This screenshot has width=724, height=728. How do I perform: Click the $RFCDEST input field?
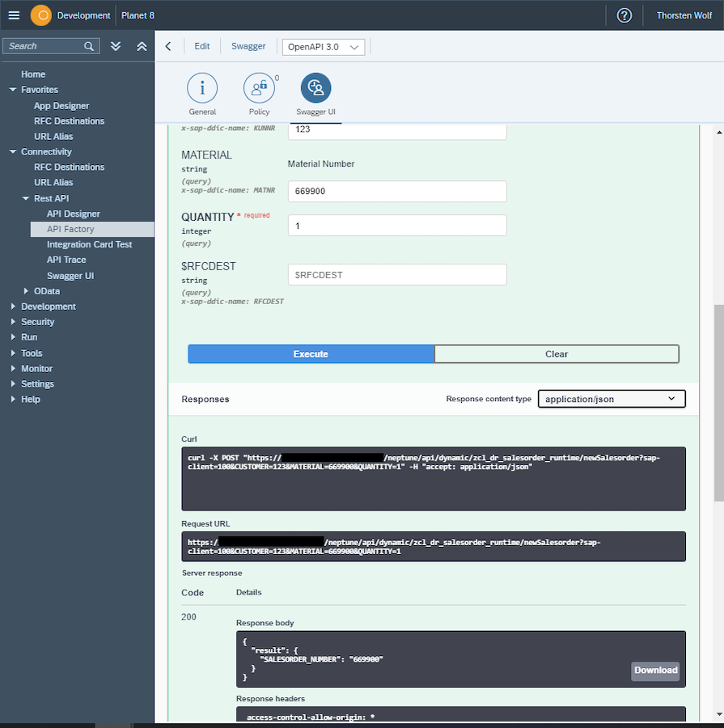tap(397, 275)
